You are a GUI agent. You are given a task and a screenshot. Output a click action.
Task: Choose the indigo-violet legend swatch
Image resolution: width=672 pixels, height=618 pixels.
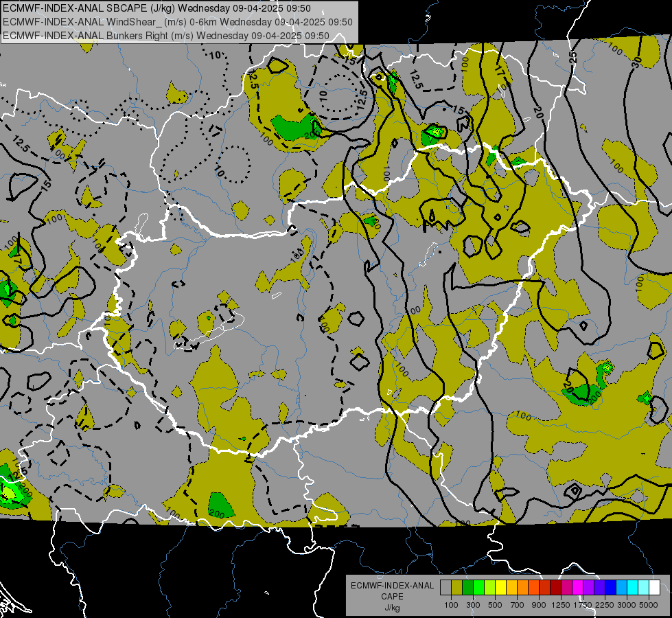click(599, 587)
